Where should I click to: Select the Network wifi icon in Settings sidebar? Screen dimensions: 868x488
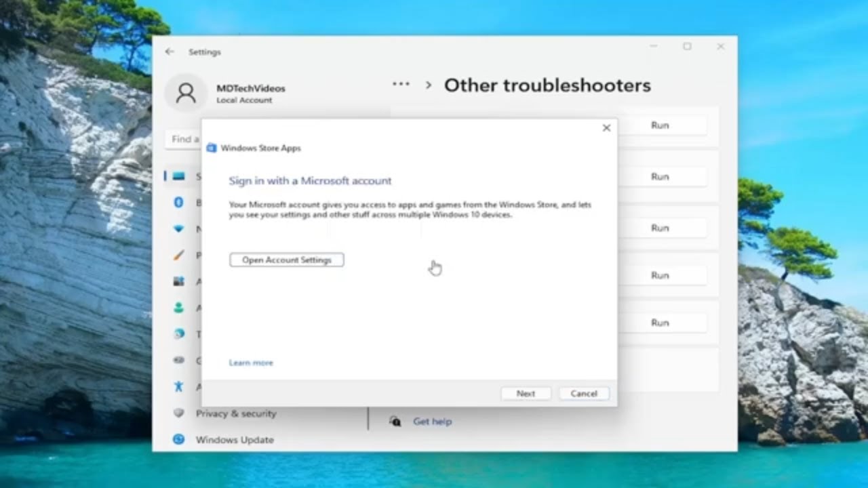click(179, 229)
